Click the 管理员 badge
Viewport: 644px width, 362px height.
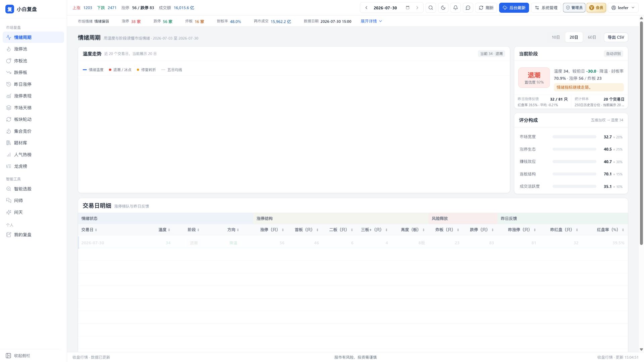click(x=574, y=8)
